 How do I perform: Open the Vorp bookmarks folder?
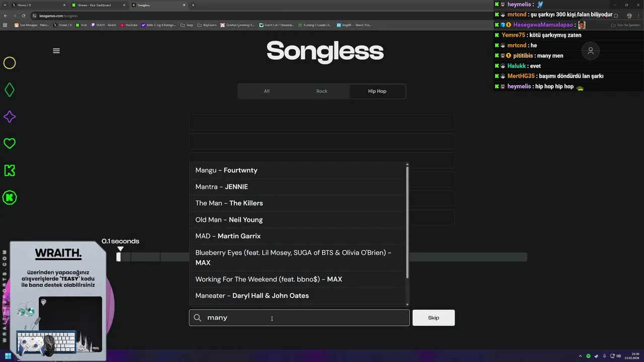[x=187, y=25]
